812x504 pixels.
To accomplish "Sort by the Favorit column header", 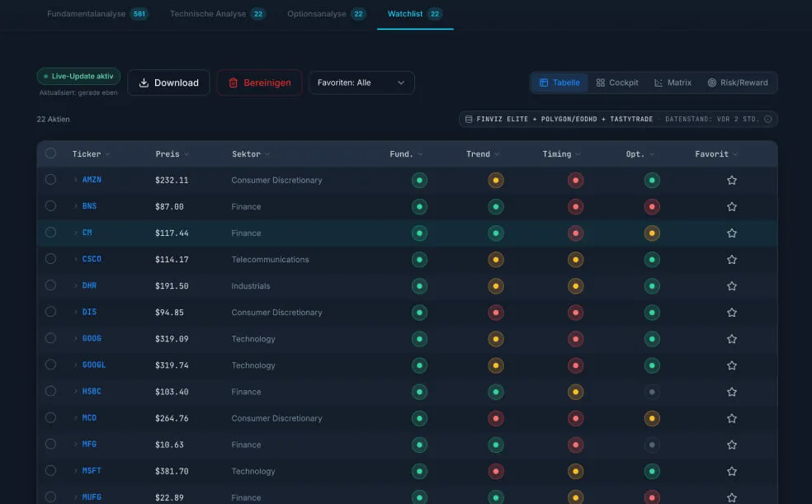I will (x=716, y=154).
